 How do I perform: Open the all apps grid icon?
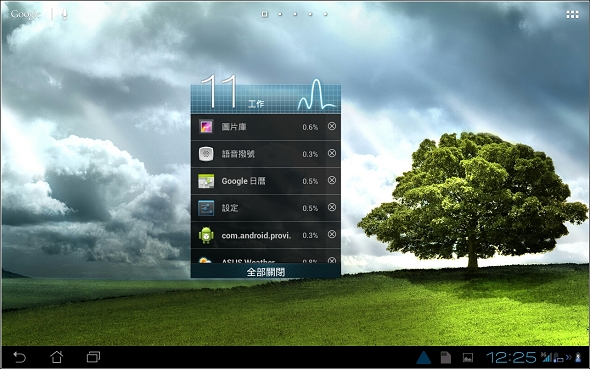pyautogui.click(x=572, y=14)
